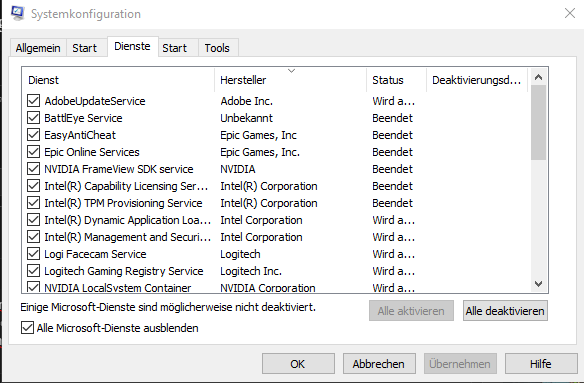Image resolution: width=584 pixels, height=383 pixels.
Task: Click the Logitech Inc. manufacturer cell
Action: 251,271
